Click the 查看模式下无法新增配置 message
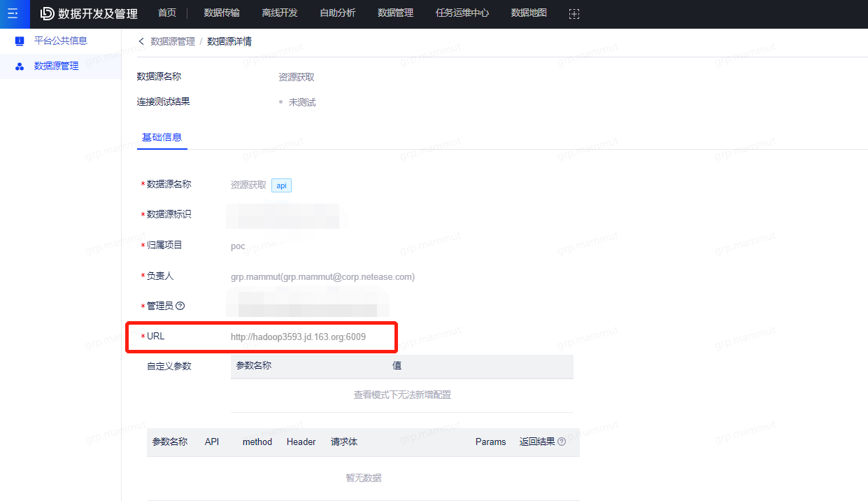The width and height of the screenshot is (868, 501). point(402,395)
